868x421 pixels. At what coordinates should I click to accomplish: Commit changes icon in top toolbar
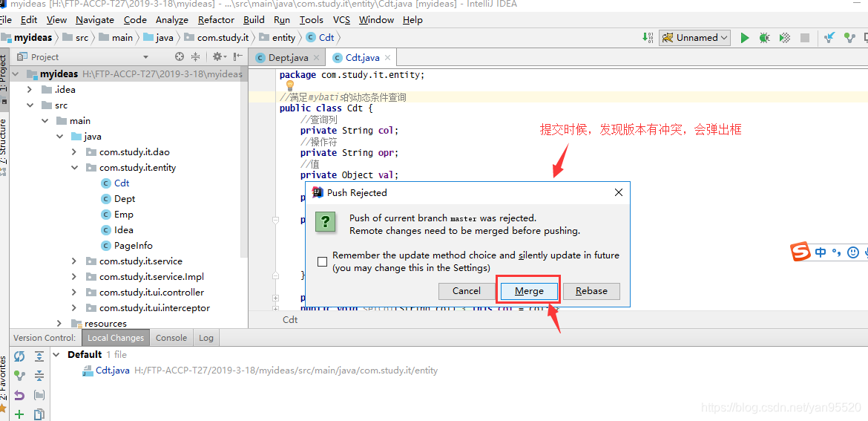(x=849, y=38)
